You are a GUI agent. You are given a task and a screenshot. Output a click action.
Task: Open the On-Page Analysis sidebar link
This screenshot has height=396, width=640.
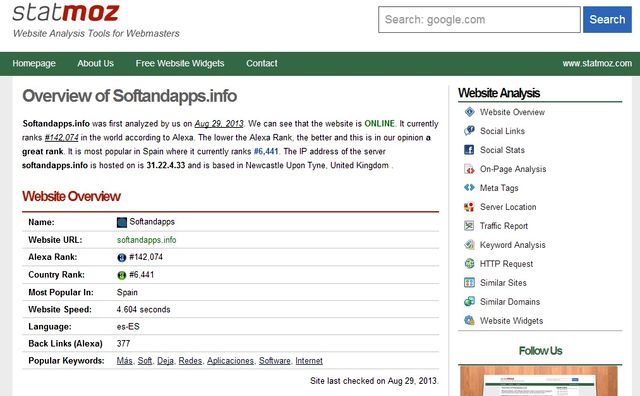click(x=513, y=169)
